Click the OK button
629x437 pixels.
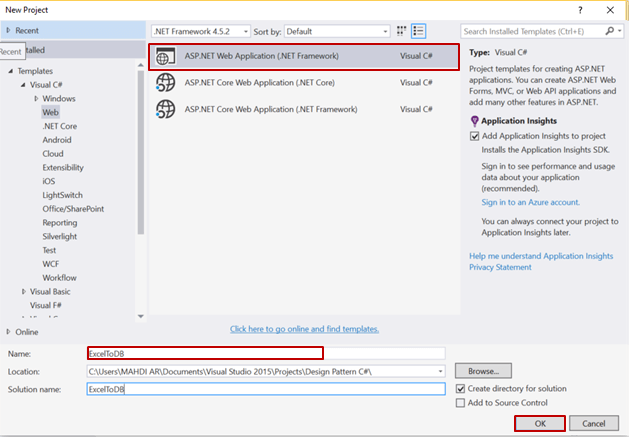[x=540, y=423]
